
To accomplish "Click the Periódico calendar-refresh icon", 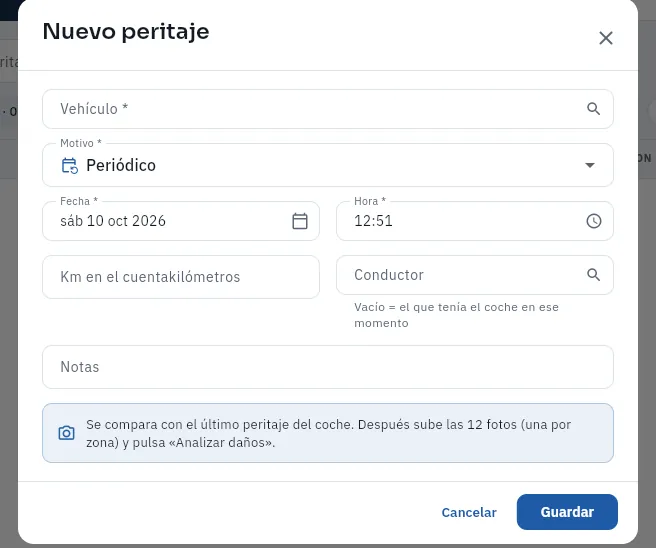I will pos(69,166).
